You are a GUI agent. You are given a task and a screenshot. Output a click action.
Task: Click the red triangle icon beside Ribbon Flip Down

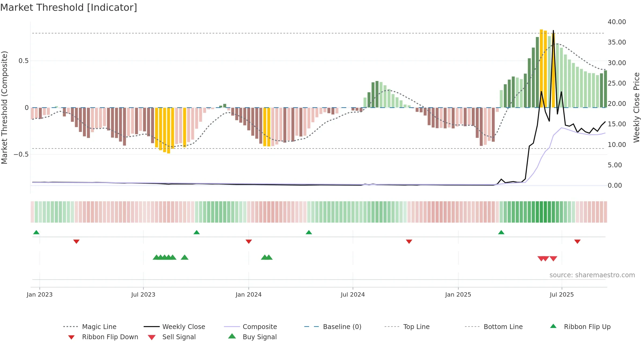point(71,337)
